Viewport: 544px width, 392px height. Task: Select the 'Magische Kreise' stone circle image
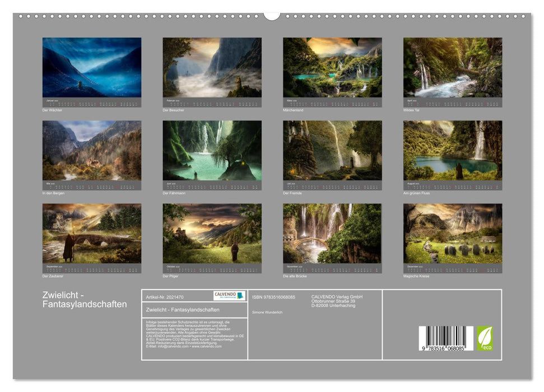[x=454, y=232]
